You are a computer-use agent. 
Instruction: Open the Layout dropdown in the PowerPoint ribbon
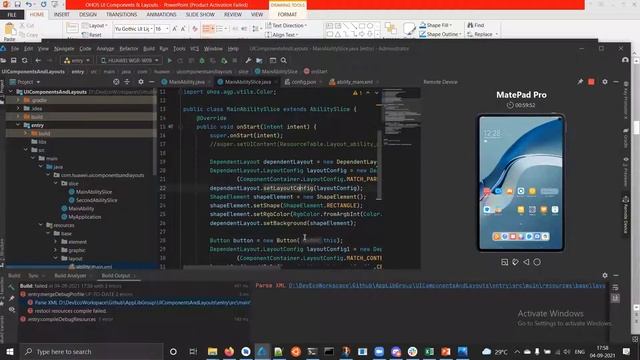click(x=95, y=25)
